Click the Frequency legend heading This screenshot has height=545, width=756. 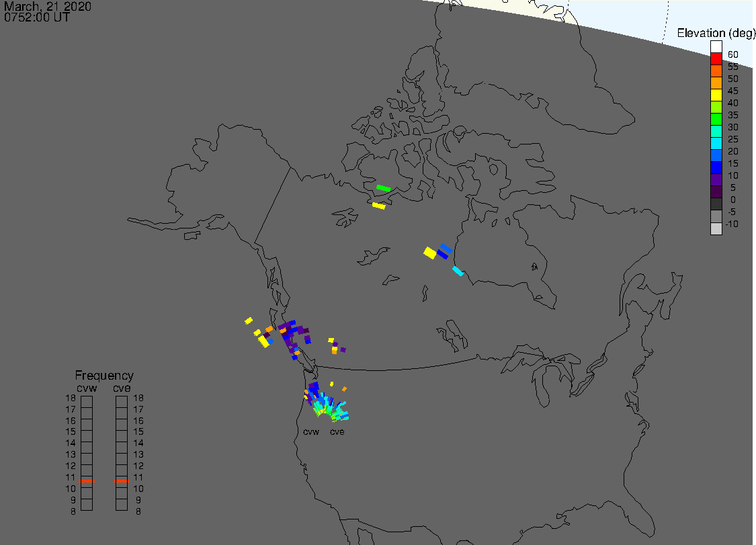pyautogui.click(x=104, y=376)
